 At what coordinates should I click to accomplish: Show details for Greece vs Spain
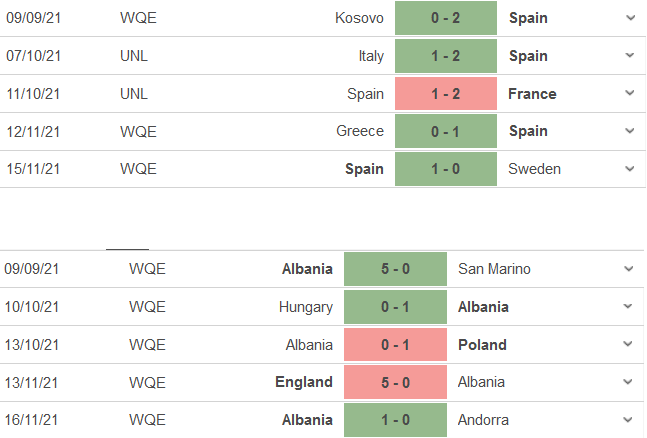629,131
